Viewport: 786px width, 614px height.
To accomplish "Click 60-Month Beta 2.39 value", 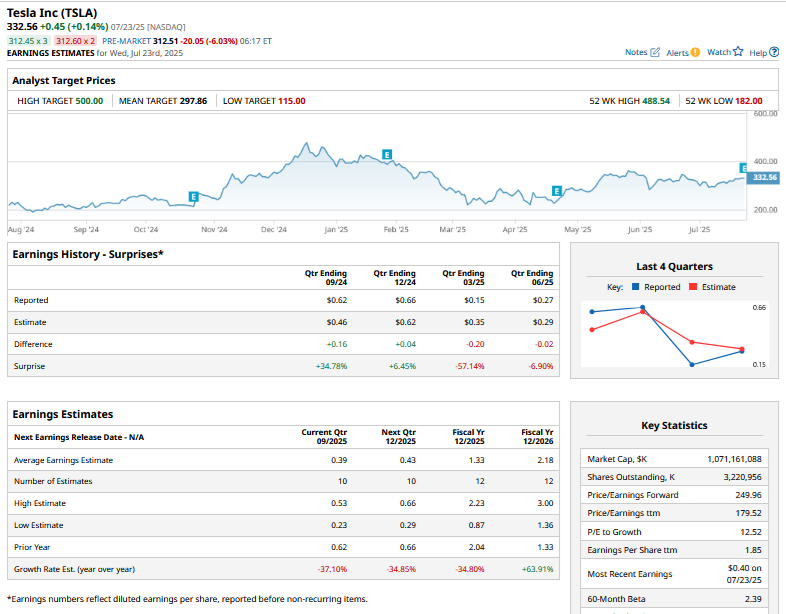I will 753,599.
